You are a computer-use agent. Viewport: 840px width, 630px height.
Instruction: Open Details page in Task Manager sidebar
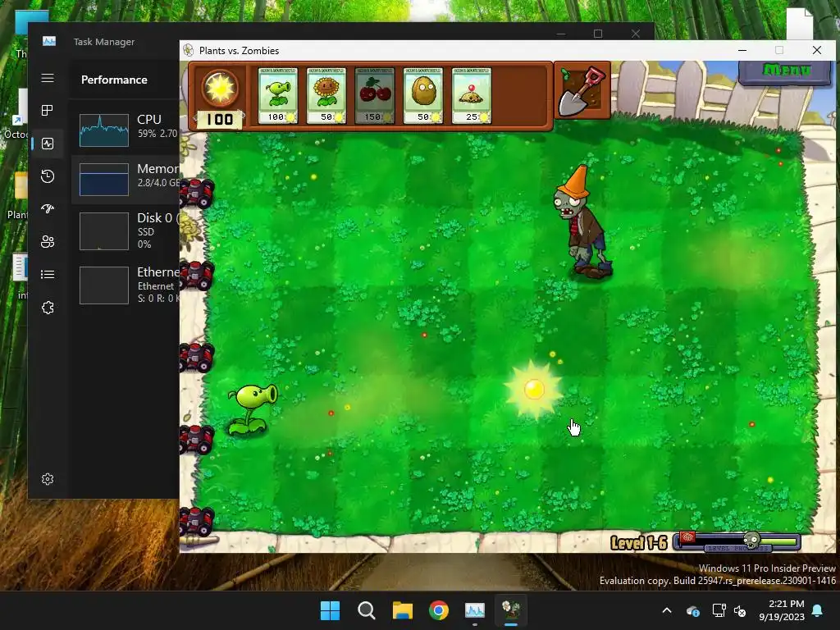click(x=48, y=274)
